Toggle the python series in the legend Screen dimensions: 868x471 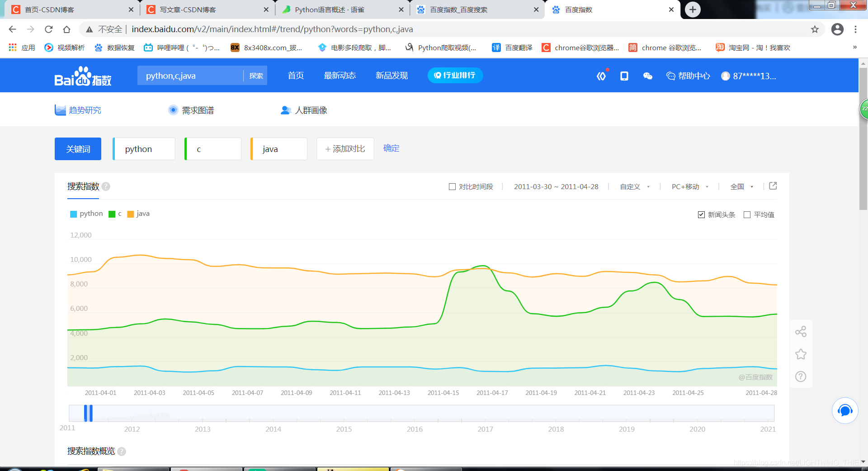87,214
